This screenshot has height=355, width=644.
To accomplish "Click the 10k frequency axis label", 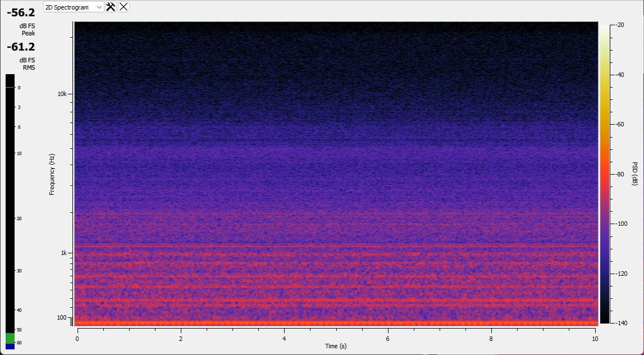I will click(x=62, y=94).
